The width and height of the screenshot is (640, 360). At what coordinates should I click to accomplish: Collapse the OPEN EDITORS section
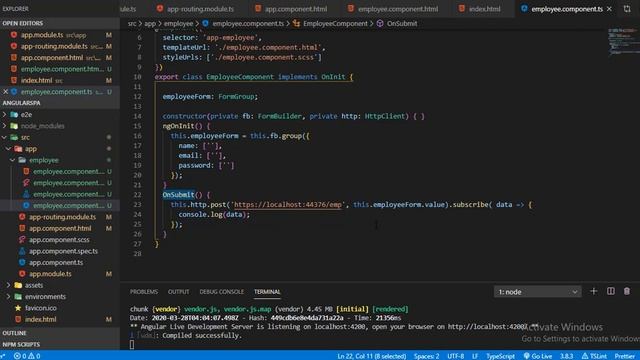pos(59,23)
